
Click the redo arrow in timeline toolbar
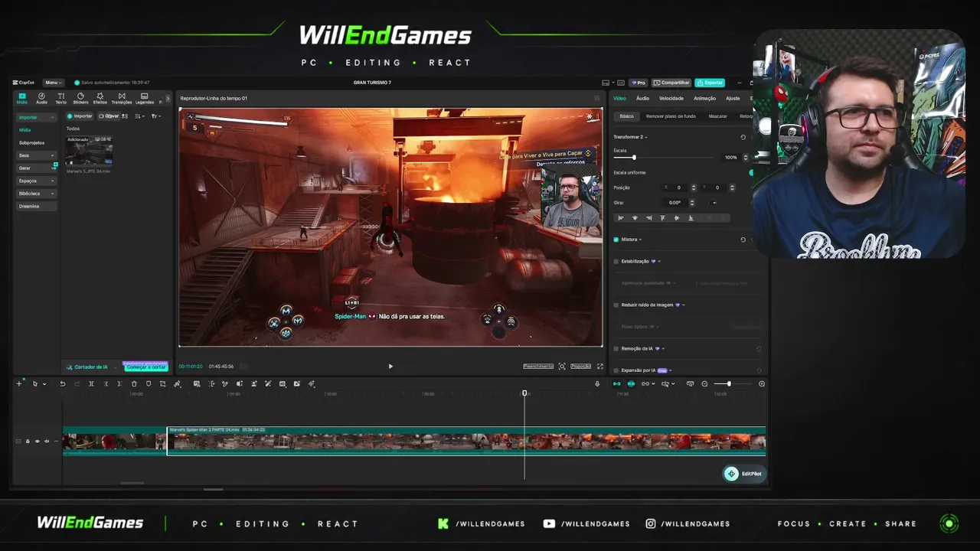[x=77, y=384]
